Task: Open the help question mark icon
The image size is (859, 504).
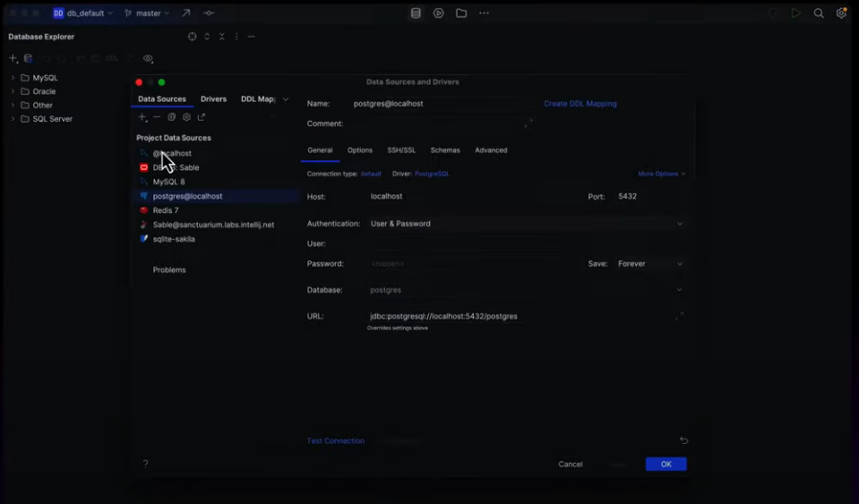Action: tap(145, 464)
